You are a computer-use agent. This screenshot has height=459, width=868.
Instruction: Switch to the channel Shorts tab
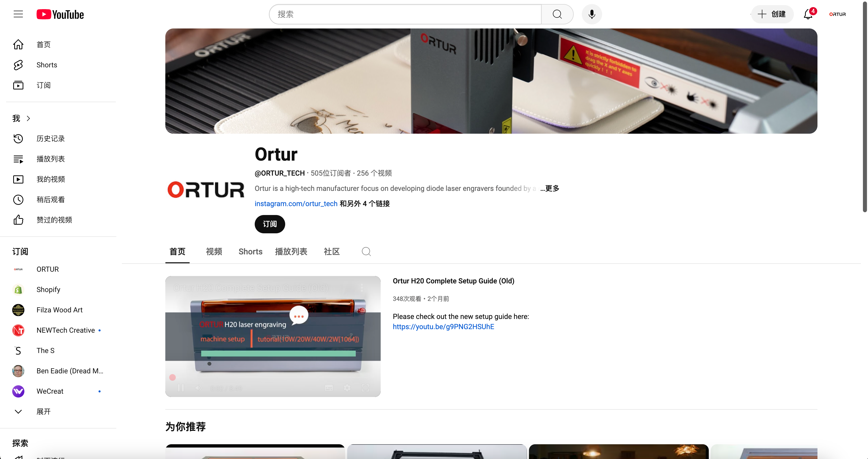click(x=250, y=252)
